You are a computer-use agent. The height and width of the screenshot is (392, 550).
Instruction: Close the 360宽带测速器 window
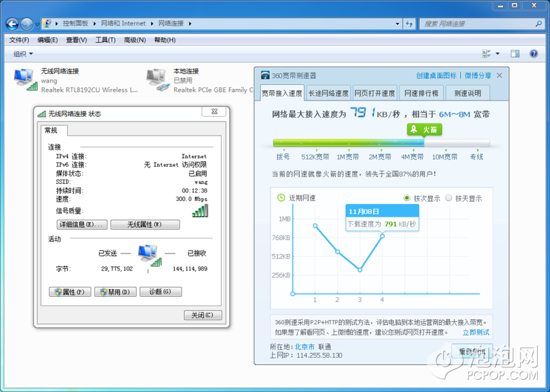tap(499, 75)
